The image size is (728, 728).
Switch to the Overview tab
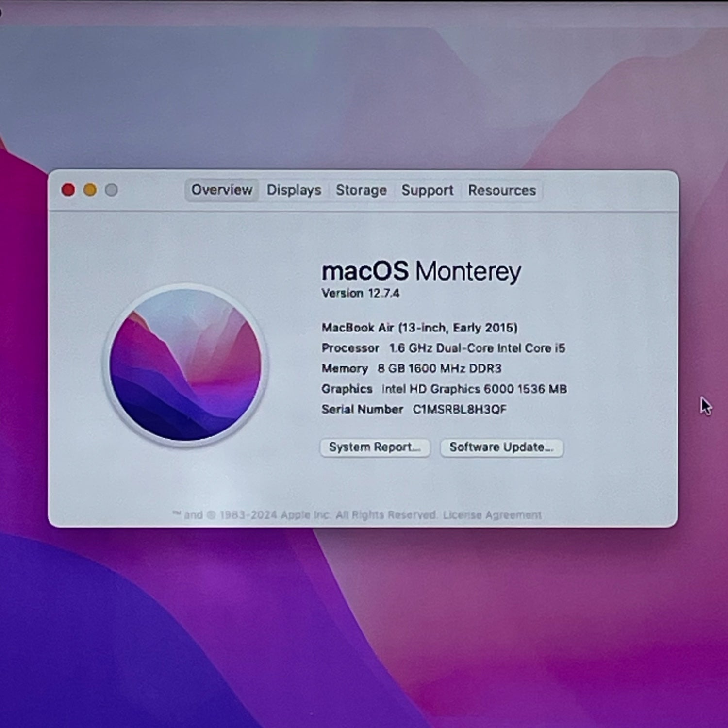coord(222,190)
